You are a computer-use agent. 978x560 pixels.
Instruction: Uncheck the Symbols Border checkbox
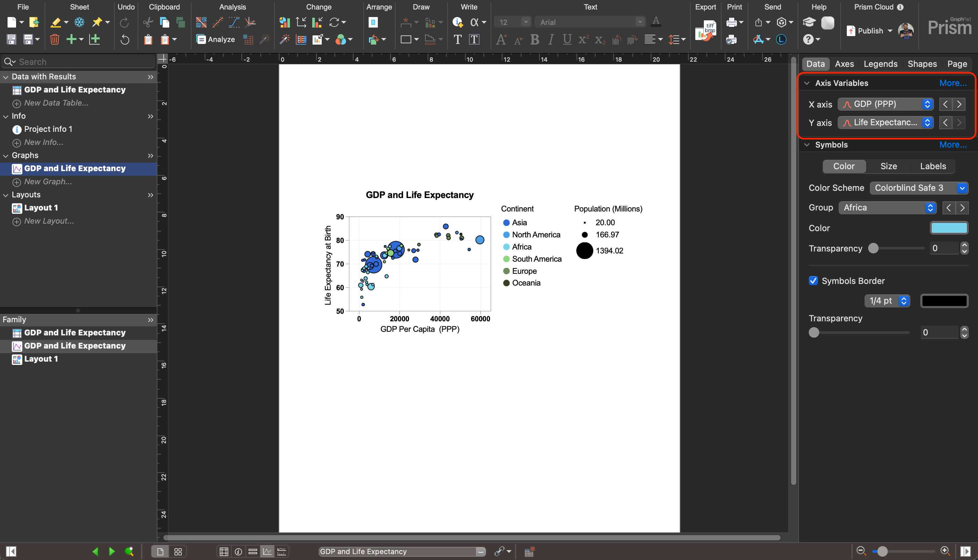pos(813,281)
